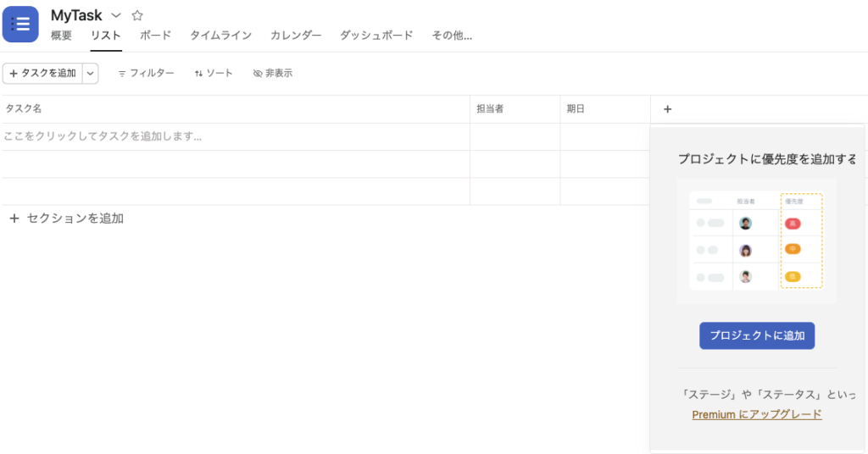868x454 pixels.
Task: Click the プロジェクトに追加 button
Action: (x=757, y=335)
